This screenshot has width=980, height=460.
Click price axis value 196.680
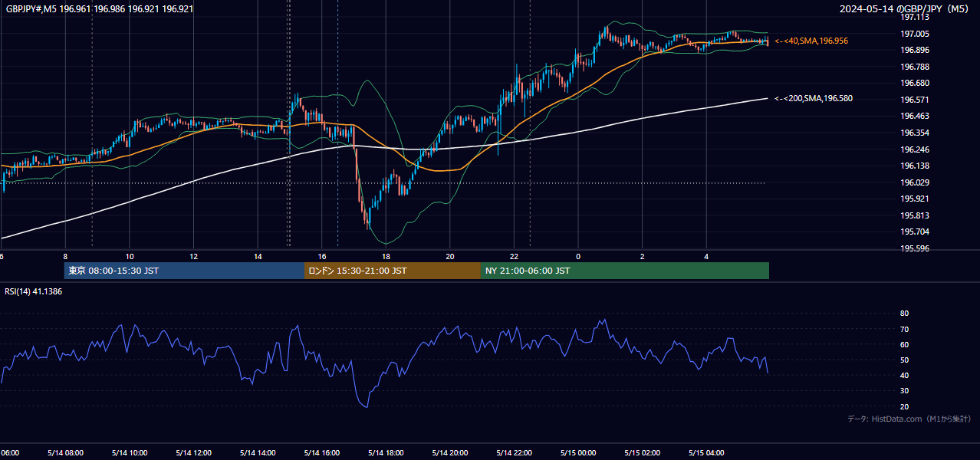pyautogui.click(x=915, y=83)
